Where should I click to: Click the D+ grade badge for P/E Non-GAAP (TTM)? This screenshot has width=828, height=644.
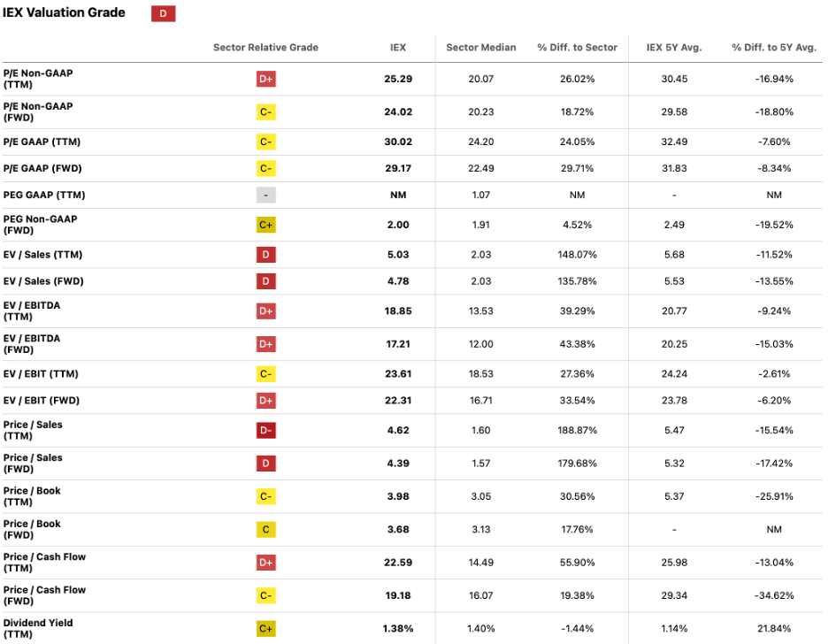coord(265,79)
